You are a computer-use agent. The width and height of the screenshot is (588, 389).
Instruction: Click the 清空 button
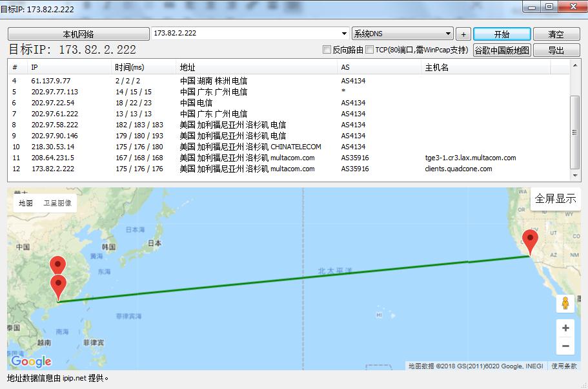(x=556, y=34)
